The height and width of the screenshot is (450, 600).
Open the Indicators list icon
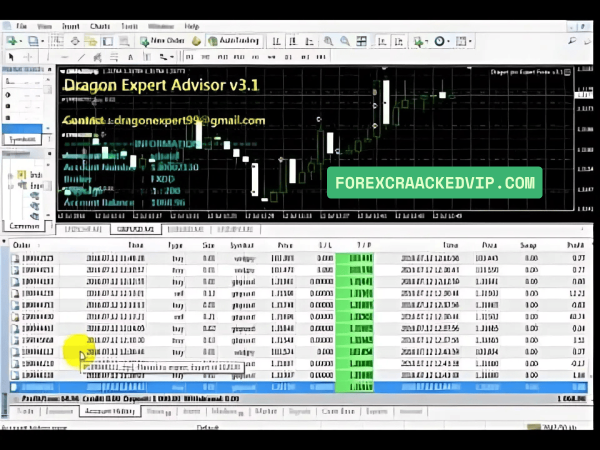(418, 41)
